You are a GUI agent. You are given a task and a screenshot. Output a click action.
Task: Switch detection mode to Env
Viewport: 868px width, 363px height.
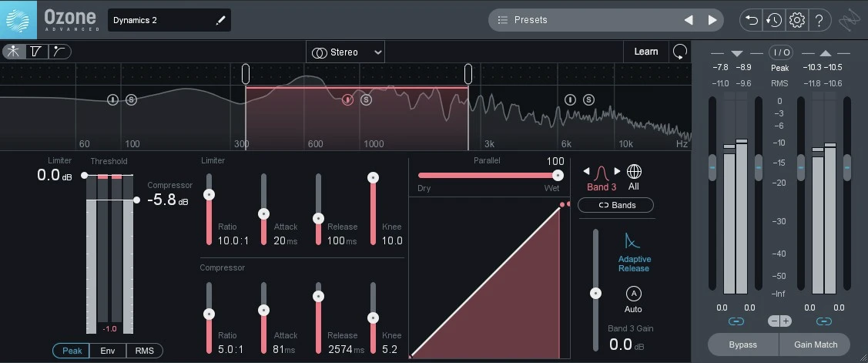(x=108, y=351)
